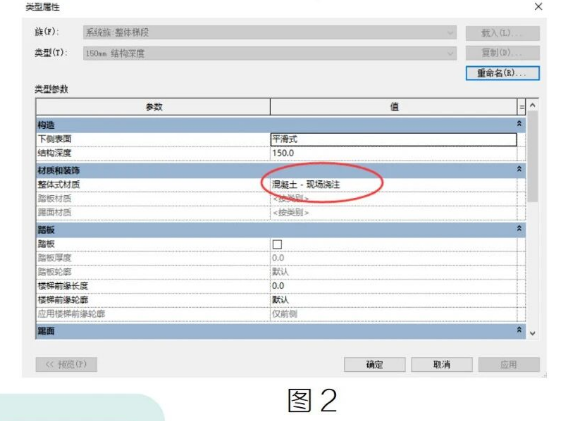This screenshot has height=421, width=562.
Task: Click the 复制(D) duplicate button
Action: (x=503, y=53)
